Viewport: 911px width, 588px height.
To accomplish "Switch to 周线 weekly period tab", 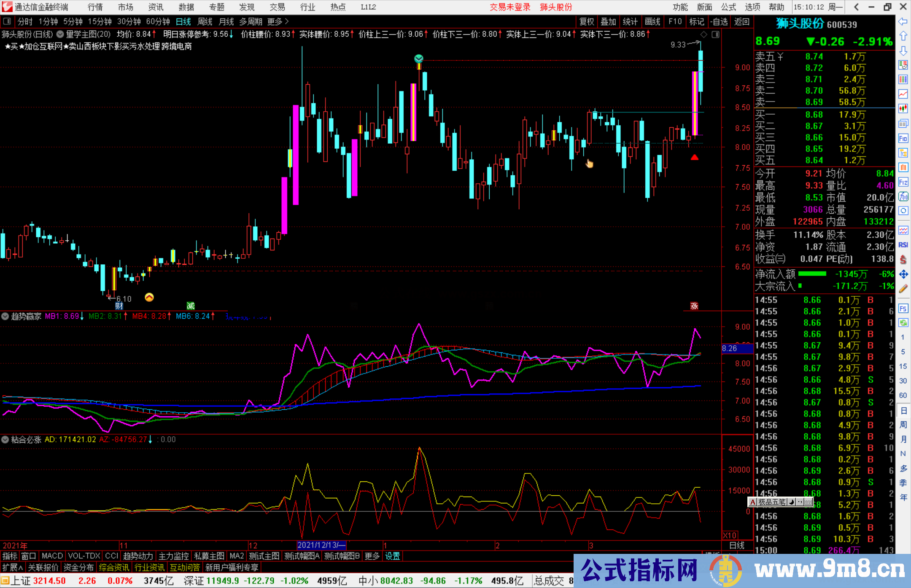I will [x=205, y=21].
